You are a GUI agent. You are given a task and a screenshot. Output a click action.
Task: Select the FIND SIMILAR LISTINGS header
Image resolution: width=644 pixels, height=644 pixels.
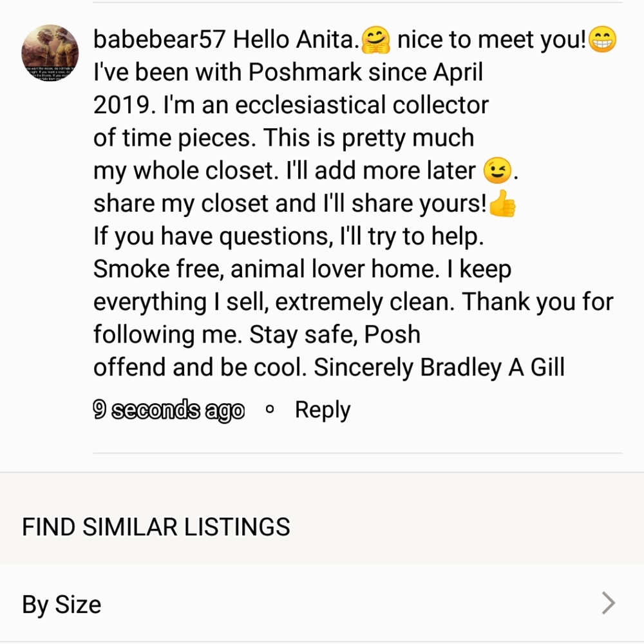coord(156,527)
